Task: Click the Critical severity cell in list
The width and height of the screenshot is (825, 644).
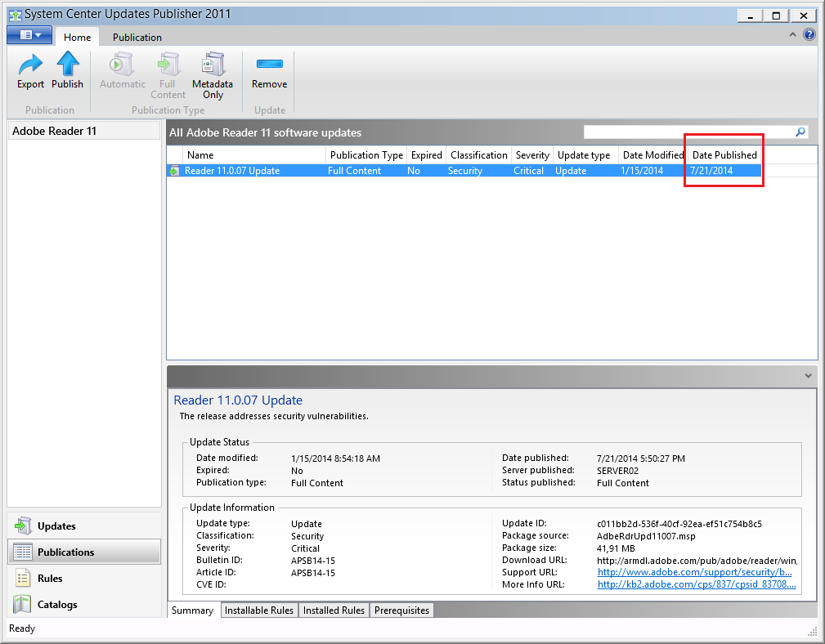Action: (528, 171)
